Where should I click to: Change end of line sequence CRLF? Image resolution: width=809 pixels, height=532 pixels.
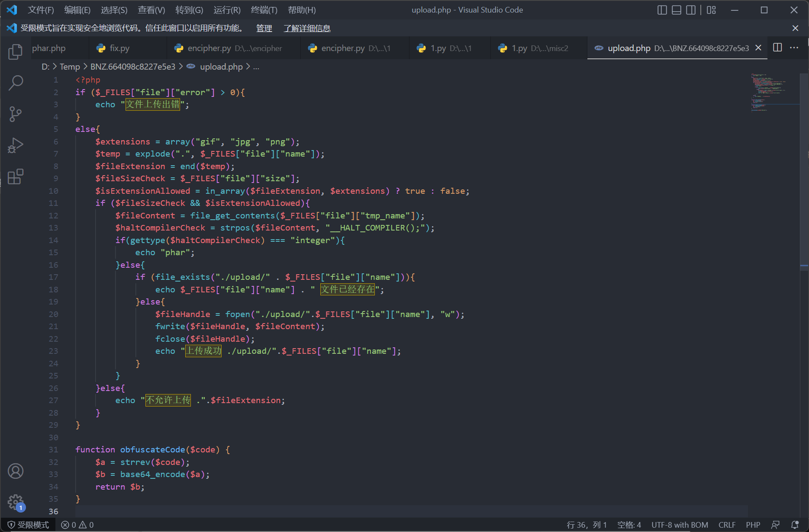point(727,525)
